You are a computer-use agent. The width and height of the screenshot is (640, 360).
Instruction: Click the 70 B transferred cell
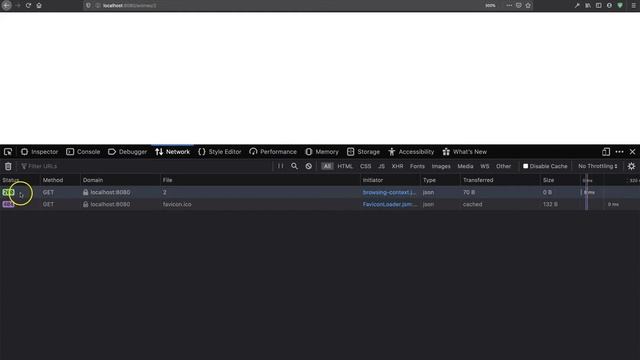click(469, 192)
